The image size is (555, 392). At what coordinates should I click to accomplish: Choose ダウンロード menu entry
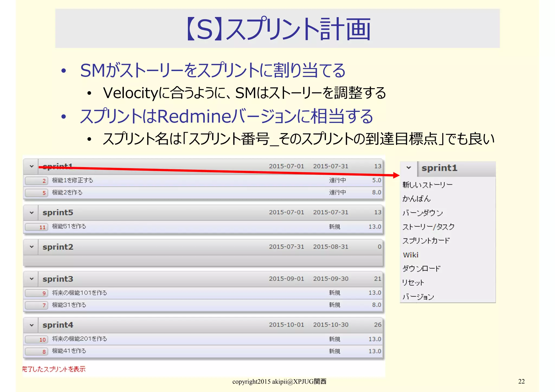pos(421,269)
